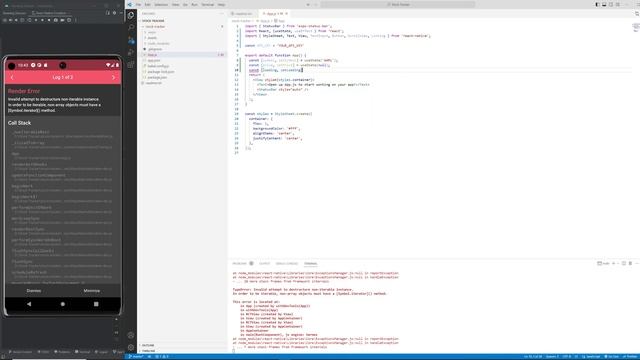Toggle the primary sidebar layout icon
Image resolution: width=640 pixels, height=360 pixels.
click(x=598, y=4)
